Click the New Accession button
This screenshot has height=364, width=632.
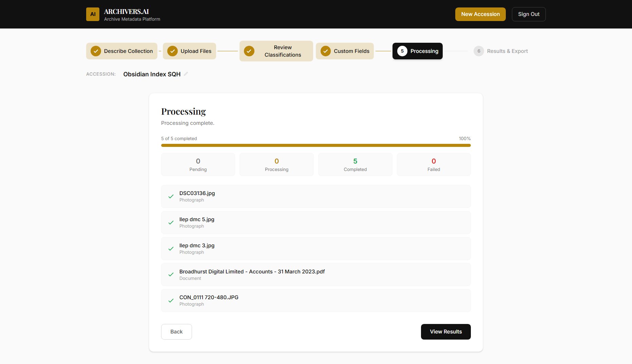point(480,14)
